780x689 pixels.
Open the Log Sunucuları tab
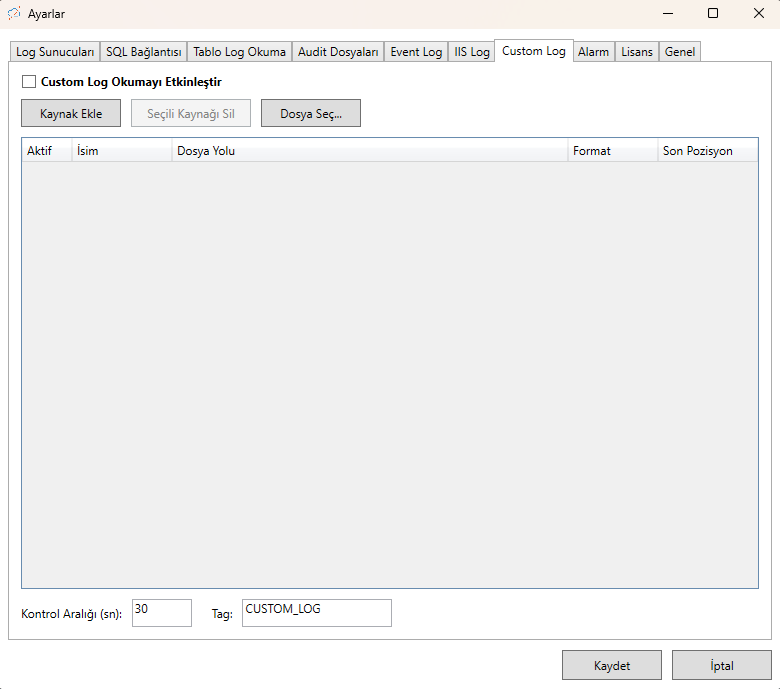click(x=55, y=52)
